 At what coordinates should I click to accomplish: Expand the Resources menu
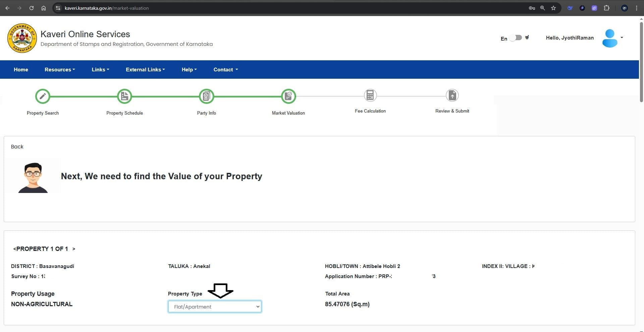(x=60, y=70)
